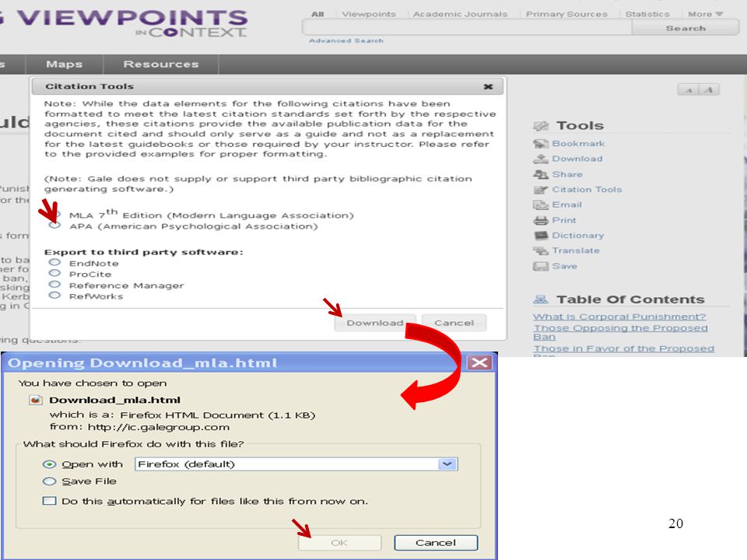Viewport: 747px width, 560px height.
Task: Click the Firefox icon beside Download_mla.html
Action: click(x=36, y=400)
